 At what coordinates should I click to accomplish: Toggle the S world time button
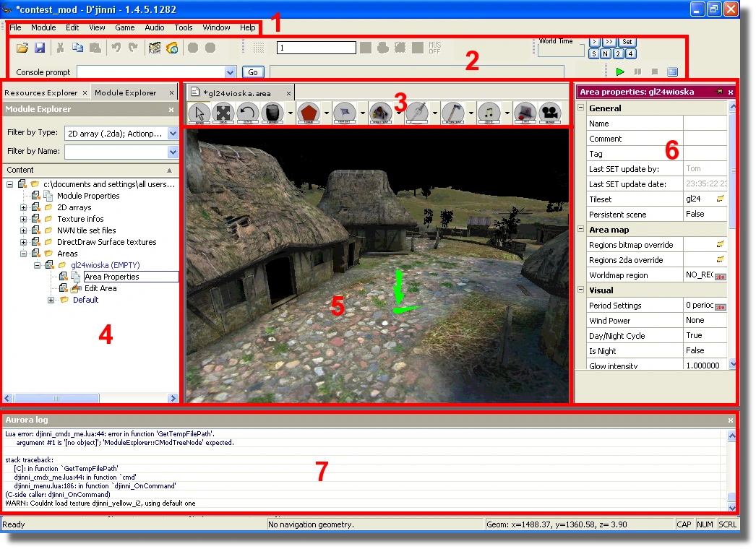point(594,54)
